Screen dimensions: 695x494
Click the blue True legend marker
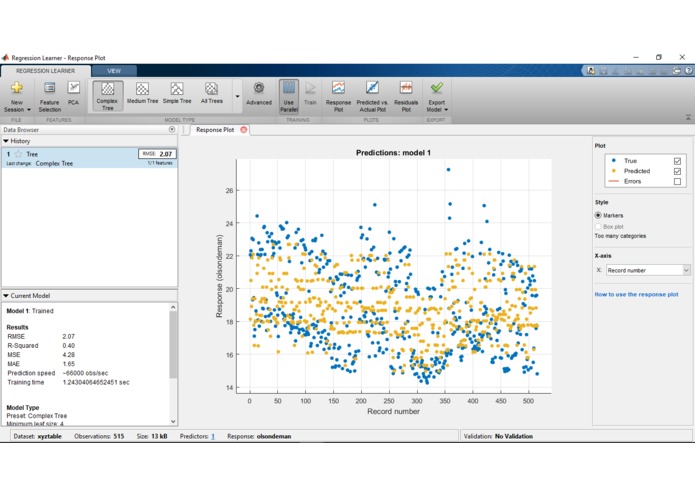click(613, 160)
